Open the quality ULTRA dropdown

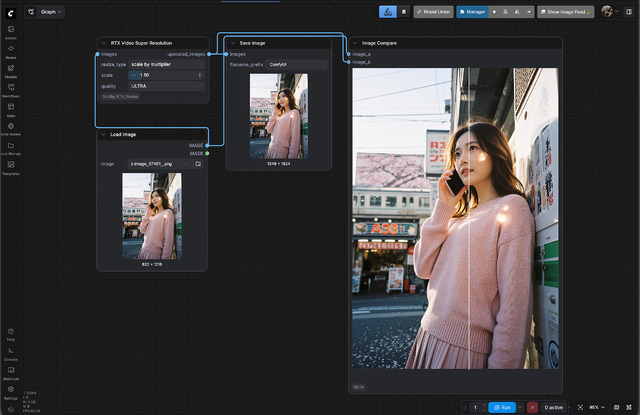(x=165, y=86)
